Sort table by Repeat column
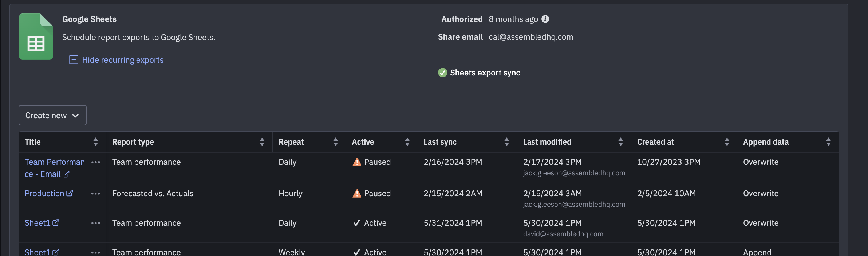 tap(335, 142)
